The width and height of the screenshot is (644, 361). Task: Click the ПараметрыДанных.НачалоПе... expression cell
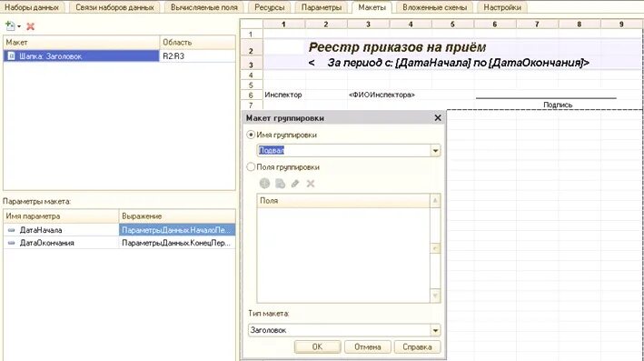click(x=177, y=230)
